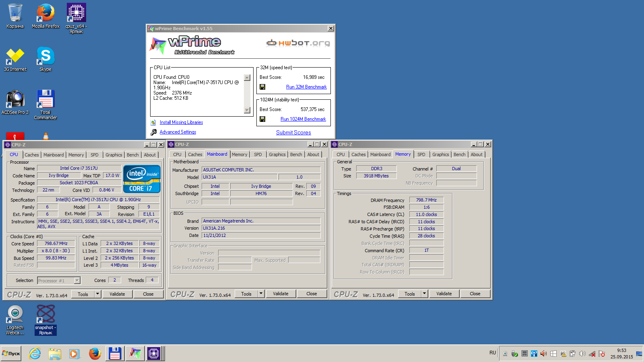Click the red speaker volume tray icon

(x=543, y=354)
